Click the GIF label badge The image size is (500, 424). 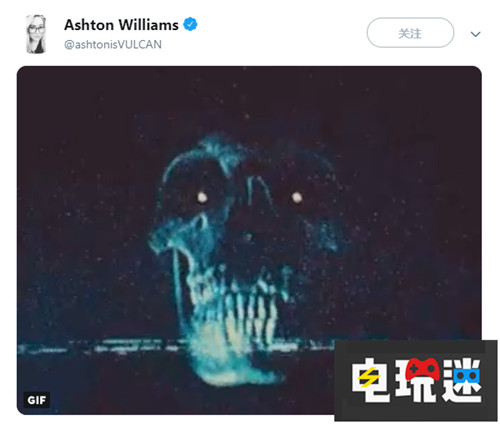37,400
